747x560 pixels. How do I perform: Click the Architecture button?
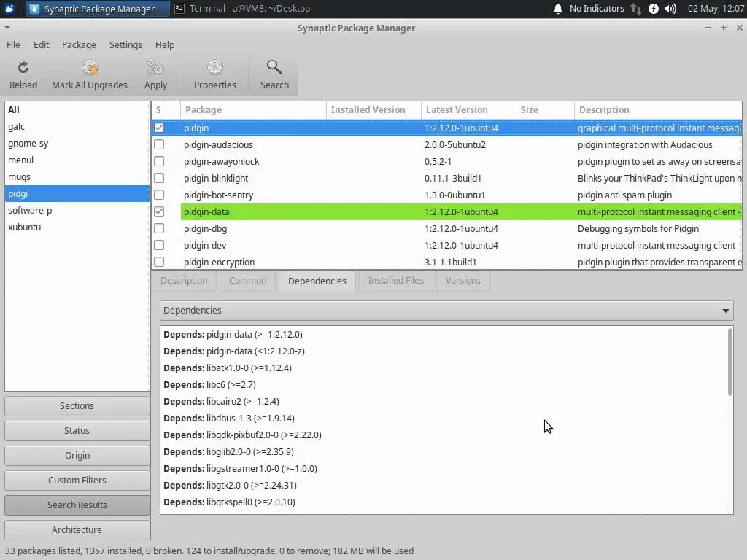[77, 529]
